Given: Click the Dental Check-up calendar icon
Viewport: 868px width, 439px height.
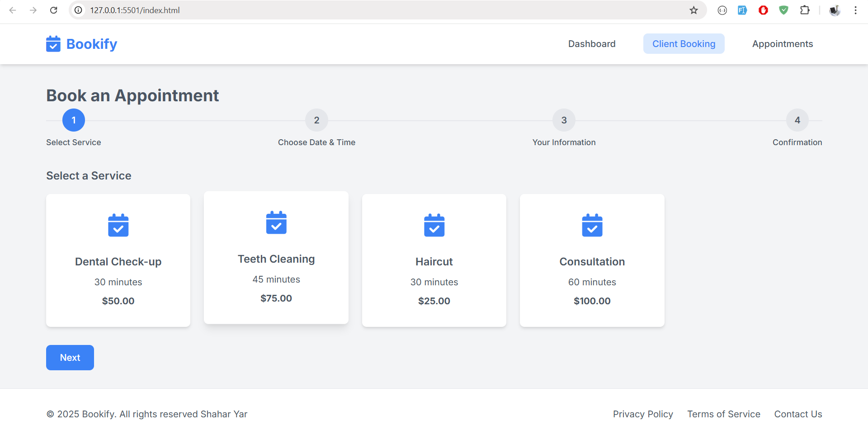Looking at the screenshot, I should coord(118,225).
